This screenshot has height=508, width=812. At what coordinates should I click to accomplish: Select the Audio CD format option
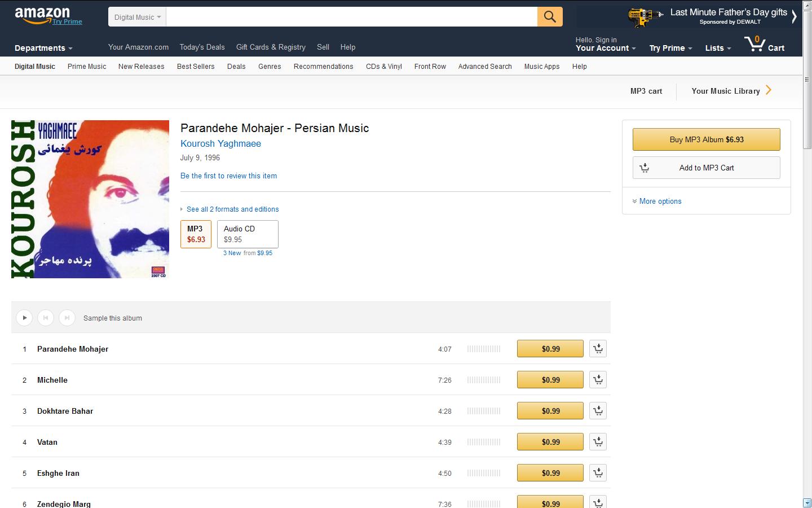[248, 234]
